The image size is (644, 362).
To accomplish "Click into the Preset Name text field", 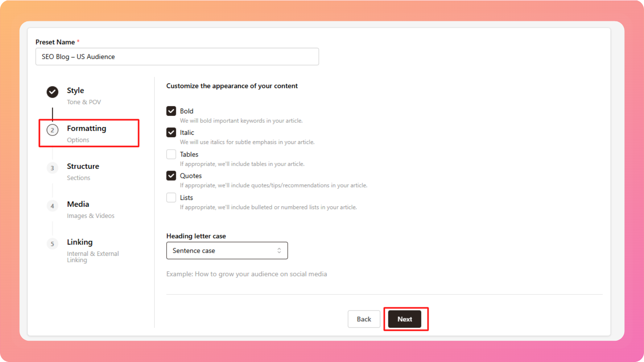I will pyautogui.click(x=177, y=57).
